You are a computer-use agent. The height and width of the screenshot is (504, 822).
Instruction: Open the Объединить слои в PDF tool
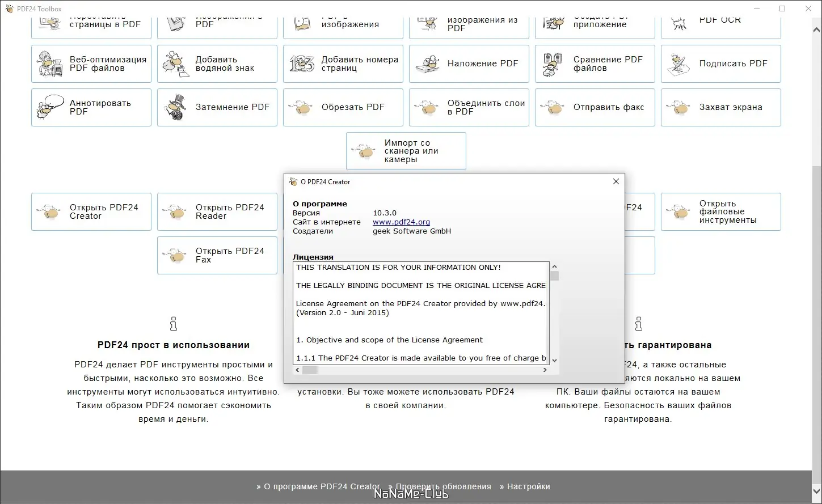pos(469,107)
